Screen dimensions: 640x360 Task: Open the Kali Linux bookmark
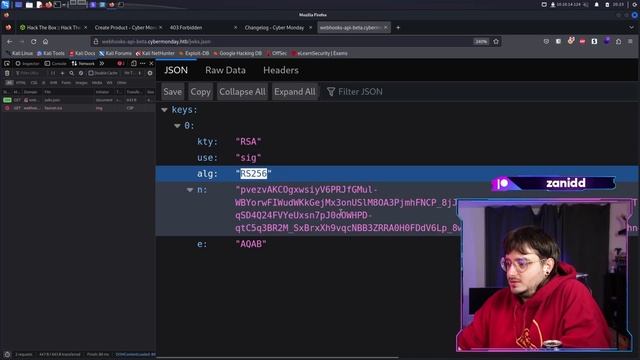[x=20, y=53]
